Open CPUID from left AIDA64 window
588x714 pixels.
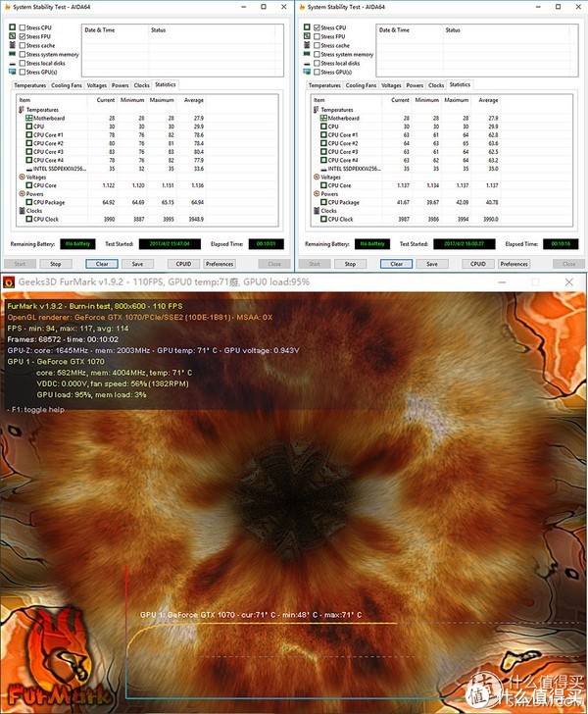pyautogui.click(x=184, y=264)
